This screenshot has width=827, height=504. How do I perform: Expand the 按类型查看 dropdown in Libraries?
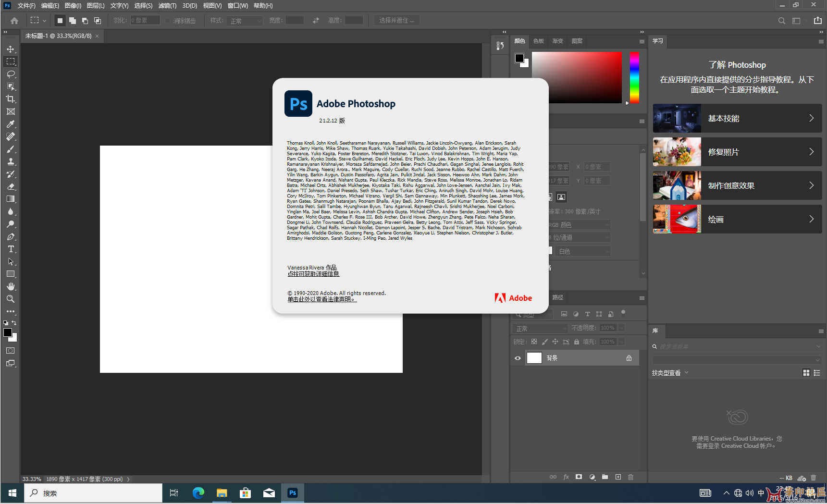(x=670, y=373)
